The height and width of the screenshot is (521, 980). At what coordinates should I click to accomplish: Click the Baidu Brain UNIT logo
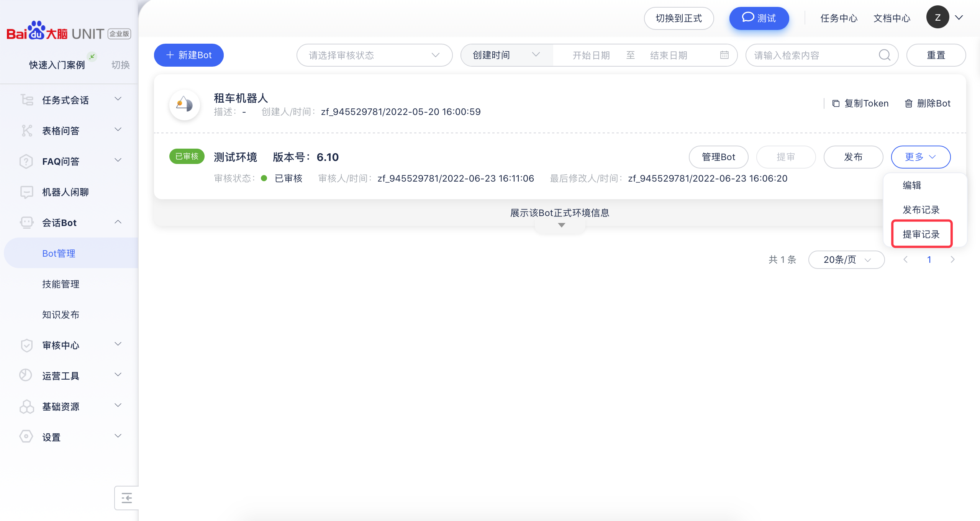click(69, 31)
